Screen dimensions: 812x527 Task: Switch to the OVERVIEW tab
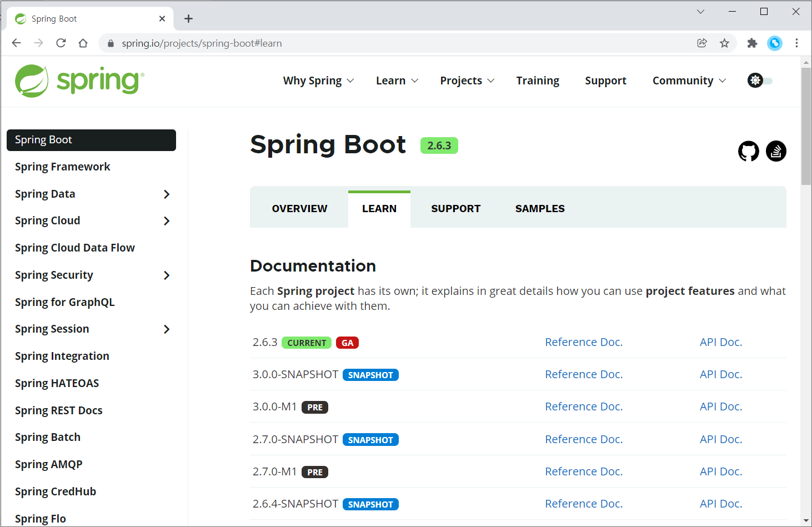point(299,209)
